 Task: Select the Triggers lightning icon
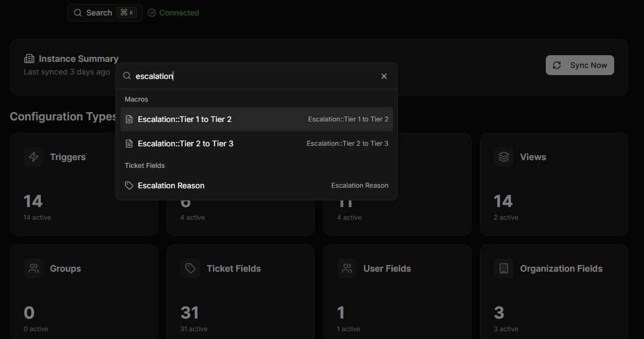(x=33, y=157)
